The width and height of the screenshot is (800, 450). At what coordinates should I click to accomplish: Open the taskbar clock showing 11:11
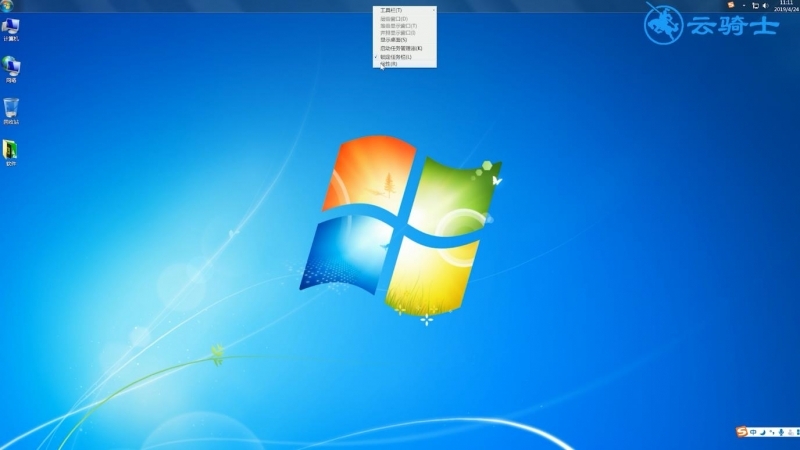pos(786,6)
